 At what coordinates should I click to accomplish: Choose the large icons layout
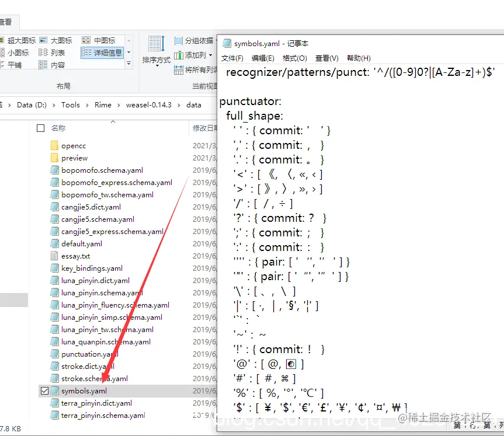point(56,40)
